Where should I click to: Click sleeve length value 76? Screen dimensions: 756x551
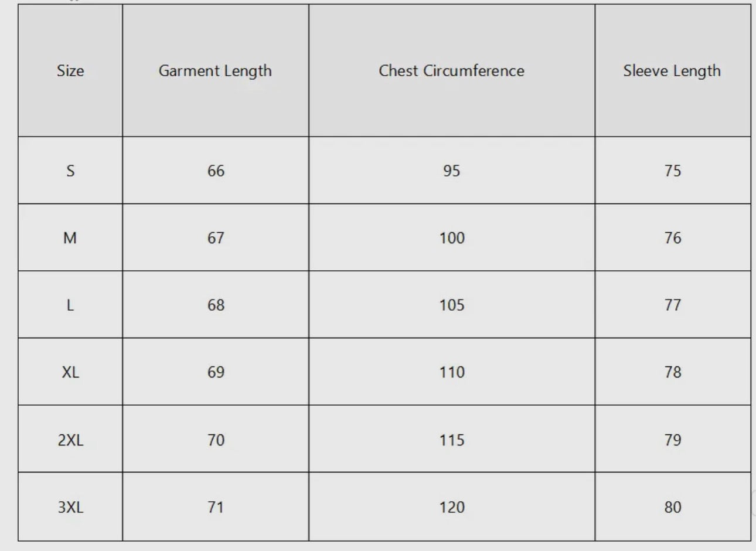672,238
